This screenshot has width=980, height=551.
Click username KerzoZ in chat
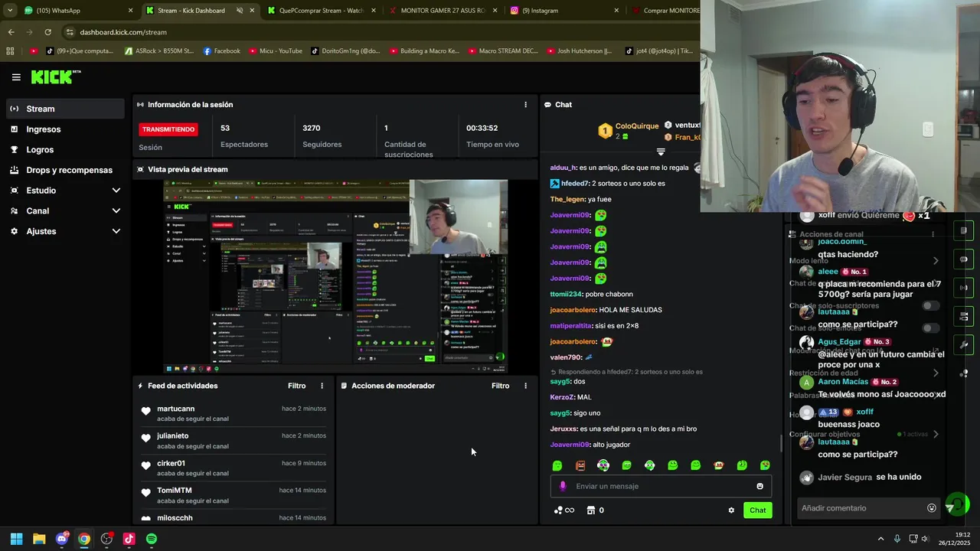click(x=562, y=397)
